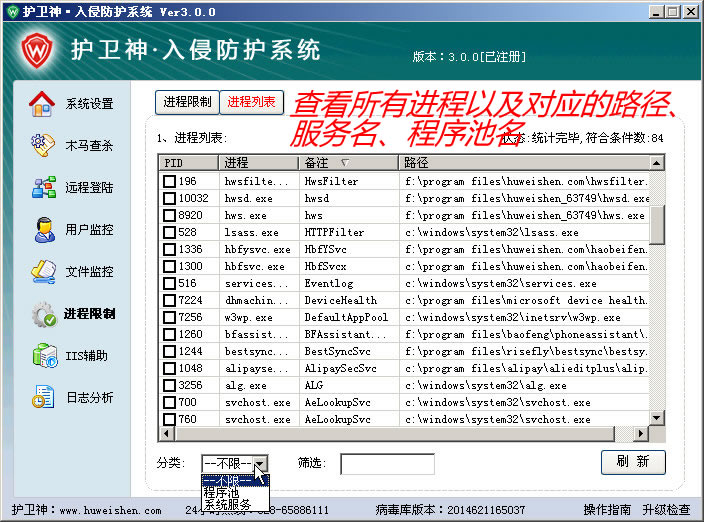Switch to the 进程限制 tab
The image size is (704, 522).
click(x=187, y=102)
